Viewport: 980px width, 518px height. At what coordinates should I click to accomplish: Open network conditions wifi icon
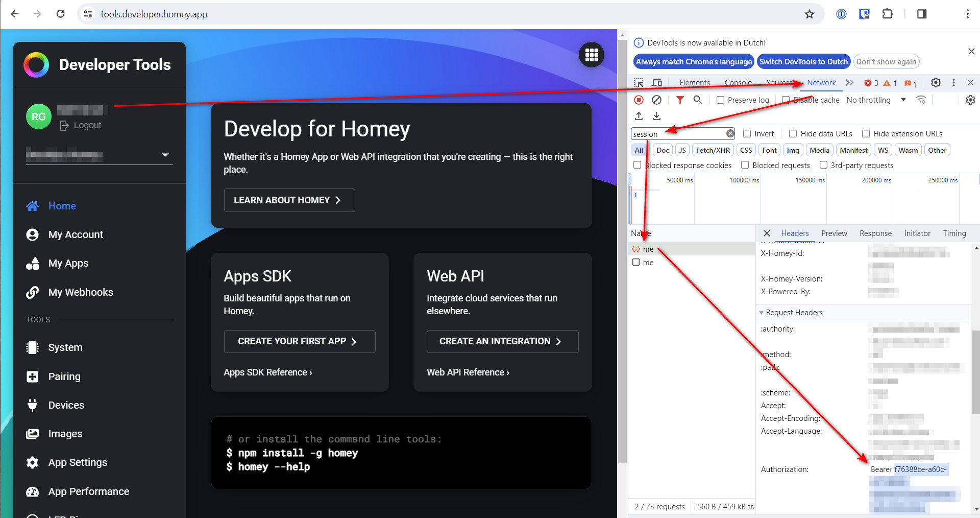[921, 100]
